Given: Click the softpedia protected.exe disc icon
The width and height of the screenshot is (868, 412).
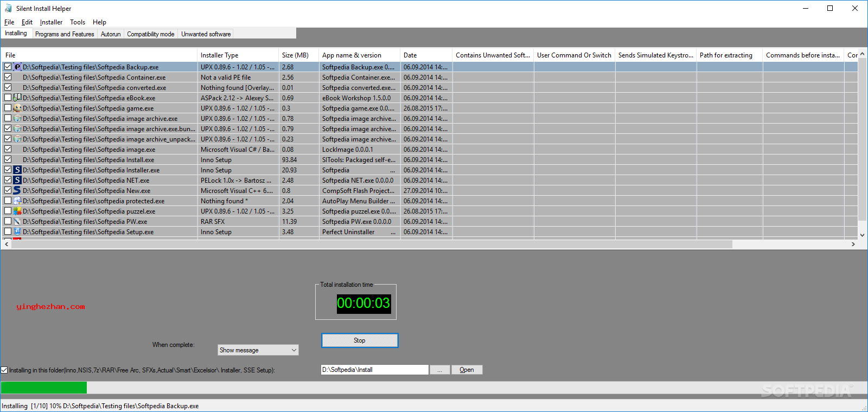Looking at the screenshot, I should (x=17, y=201).
